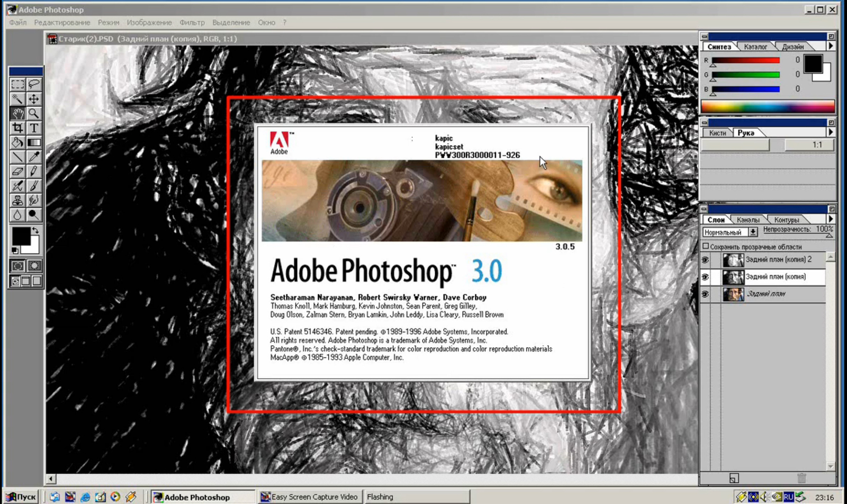Select the Type tool
This screenshot has width=847, height=504.
pyautogui.click(x=34, y=128)
